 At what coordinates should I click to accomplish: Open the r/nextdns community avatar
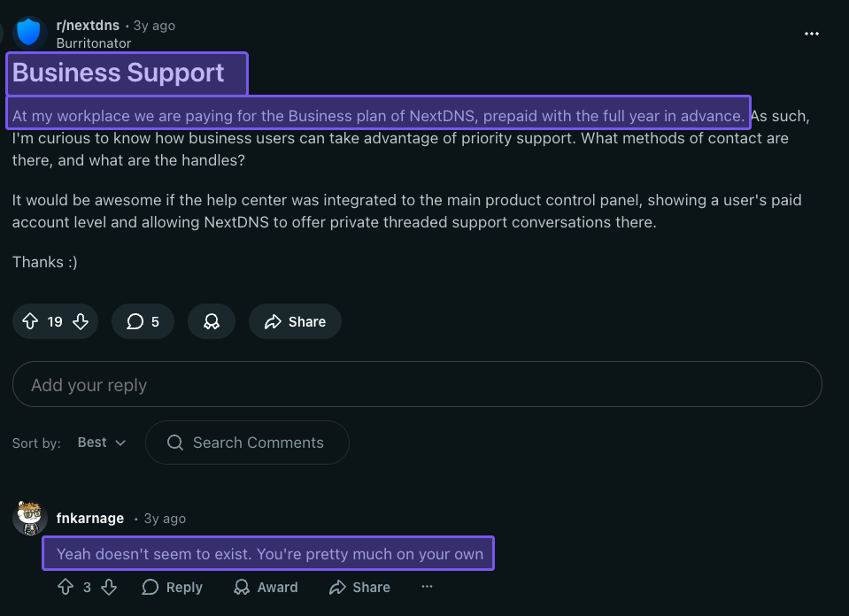pos(29,33)
